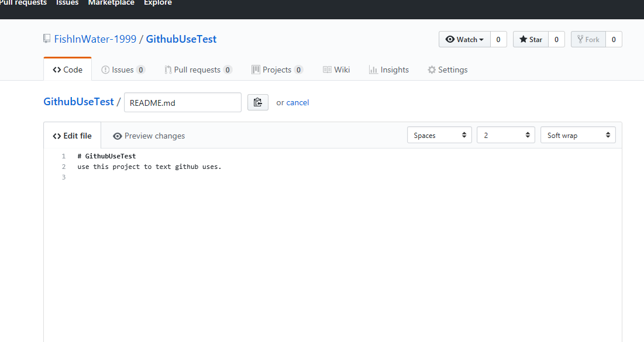Switch to the Preview changes view
Screen dimensions: 644x342
pos(154,135)
